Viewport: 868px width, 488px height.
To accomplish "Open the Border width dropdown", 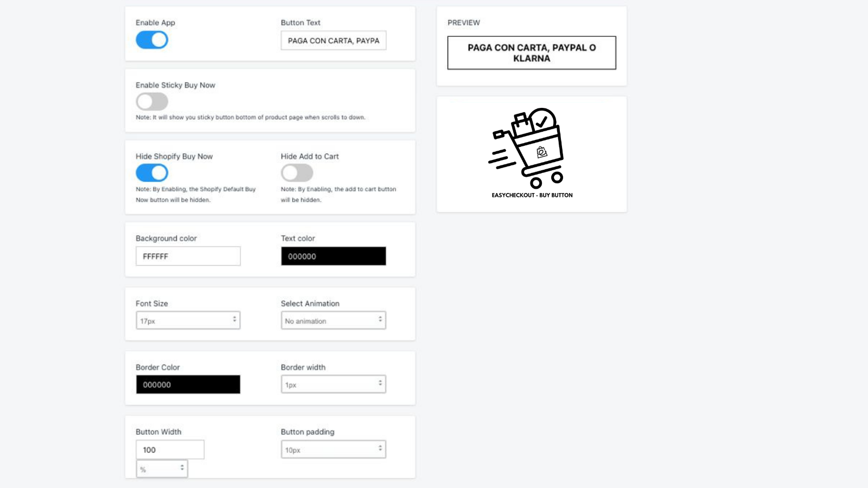I will coord(333,384).
